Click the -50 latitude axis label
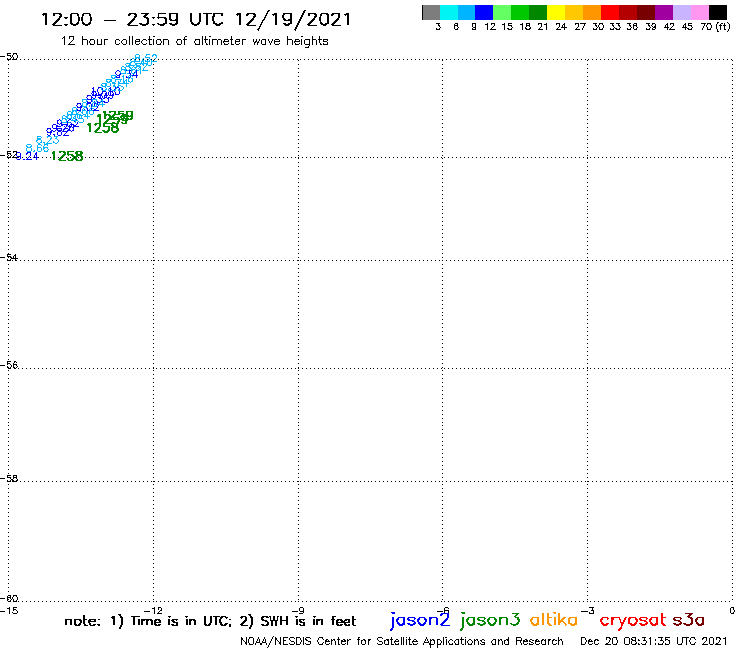This screenshot has height=650, width=740. click(9, 57)
